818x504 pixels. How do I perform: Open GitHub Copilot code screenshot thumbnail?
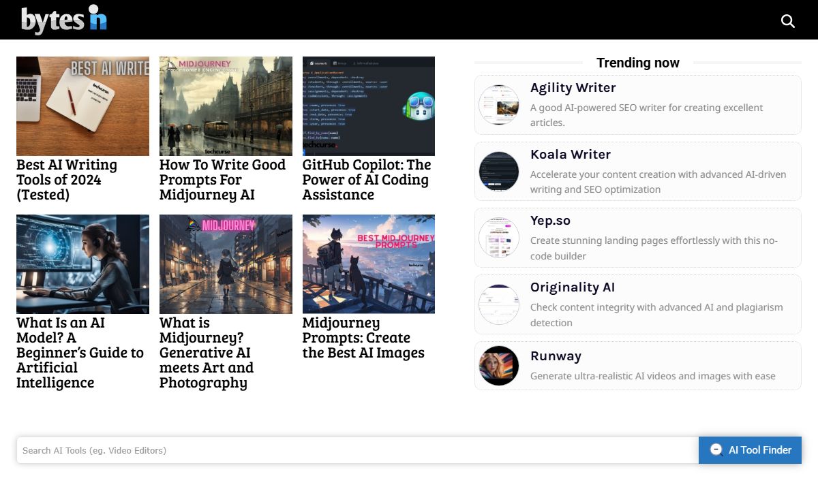point(369,106)
